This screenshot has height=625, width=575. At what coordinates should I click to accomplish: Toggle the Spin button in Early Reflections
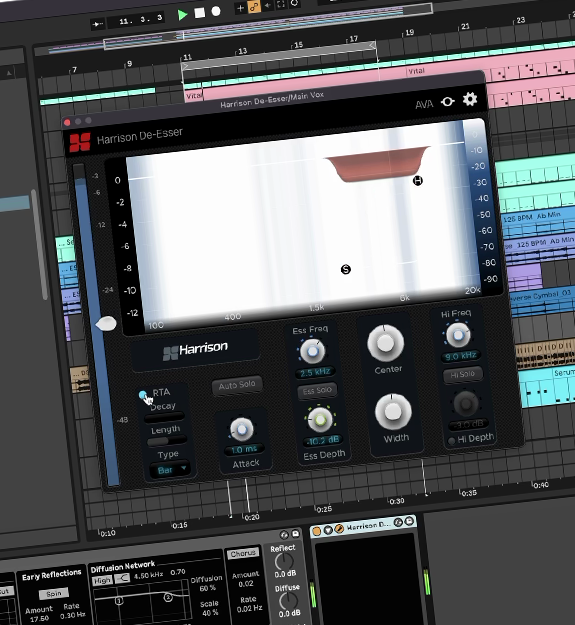[54, 594]
